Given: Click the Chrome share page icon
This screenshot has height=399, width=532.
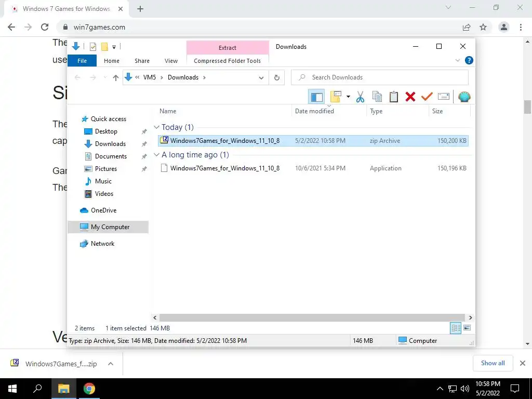Looking at the screenshot, I should [x=467, y=27].
